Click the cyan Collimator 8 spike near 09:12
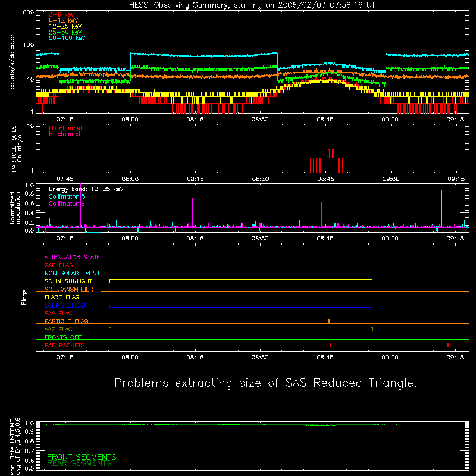476x476 pixels. [x=441, y=208]
